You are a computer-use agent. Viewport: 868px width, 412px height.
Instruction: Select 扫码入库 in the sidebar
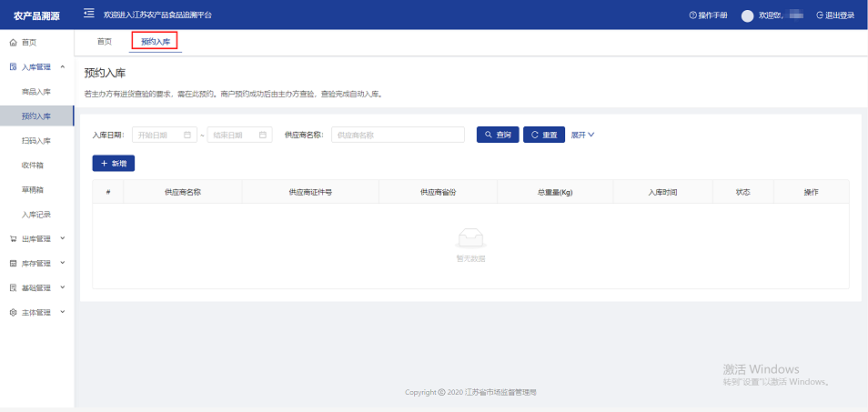(x=36, y=141)
